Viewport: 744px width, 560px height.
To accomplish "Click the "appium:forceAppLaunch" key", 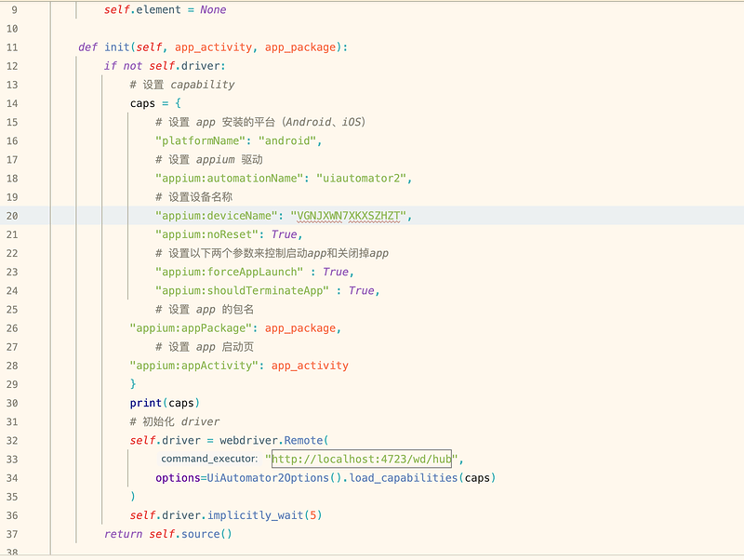I will click(230, 272).
